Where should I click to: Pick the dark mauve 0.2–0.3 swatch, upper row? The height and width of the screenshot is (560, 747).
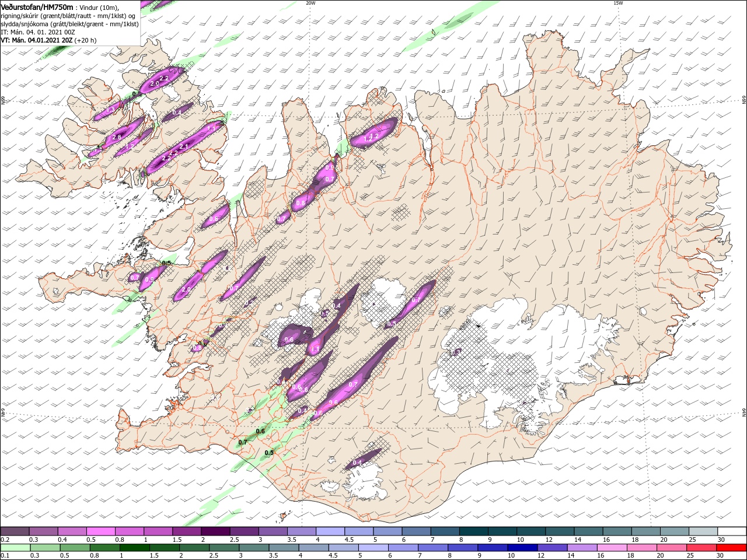pyautogui.click(x=15, y=531)
